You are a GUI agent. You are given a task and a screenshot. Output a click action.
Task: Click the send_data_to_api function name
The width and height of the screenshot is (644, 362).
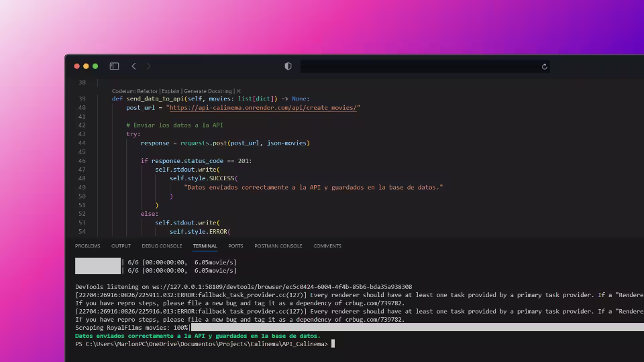pos(155,99)
